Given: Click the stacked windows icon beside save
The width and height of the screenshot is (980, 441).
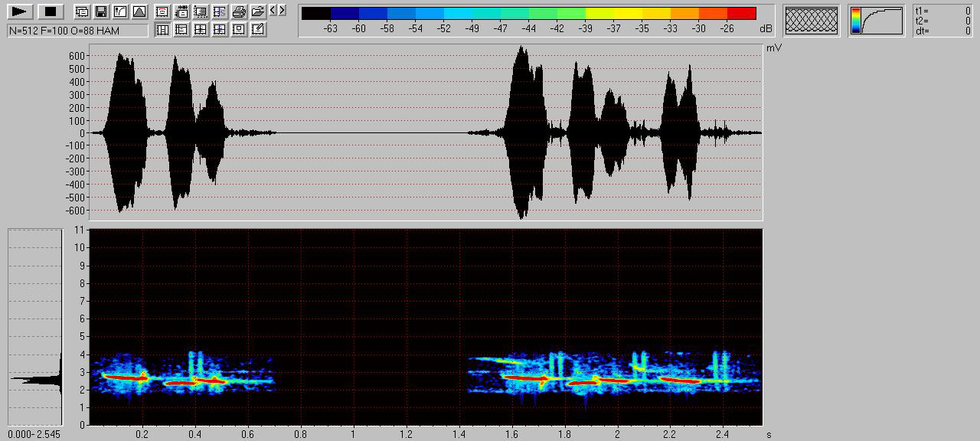Looking at the screenshot, I should [x=82, y=11].
